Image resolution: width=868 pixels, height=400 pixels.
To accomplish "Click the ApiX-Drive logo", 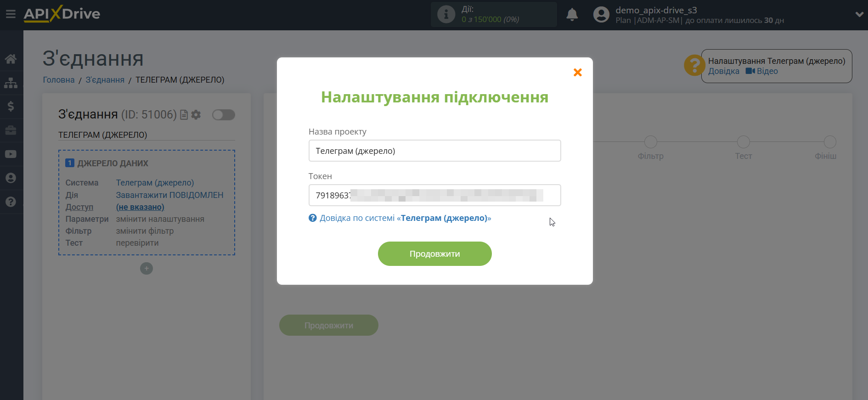I will [x=62, y=14].
